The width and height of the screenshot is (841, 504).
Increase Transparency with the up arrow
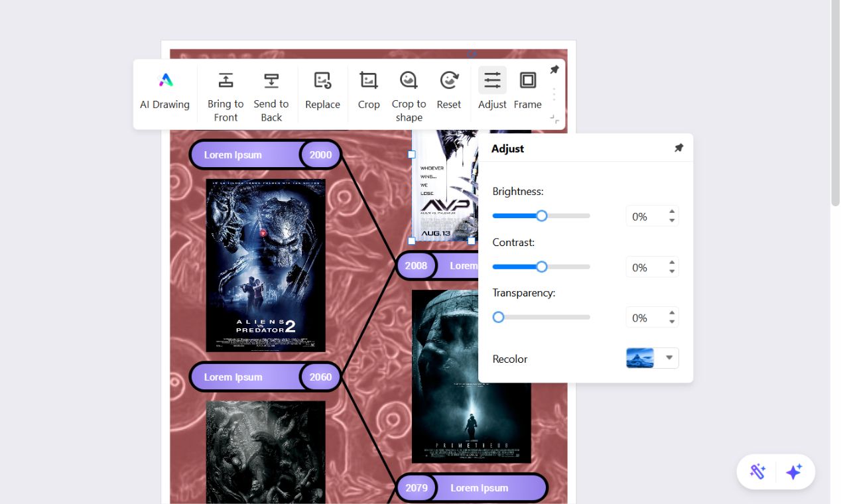[x=672, y=313]
